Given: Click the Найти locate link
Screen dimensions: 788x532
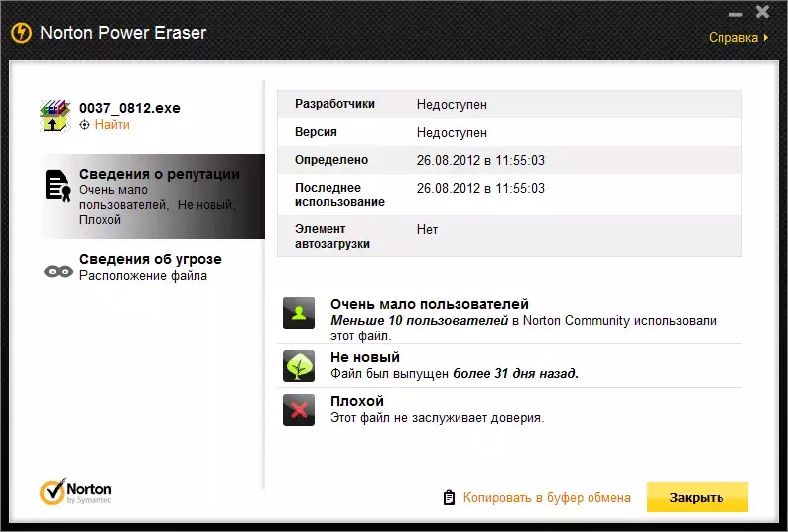Looking at the screenshot, I should 112,125.
